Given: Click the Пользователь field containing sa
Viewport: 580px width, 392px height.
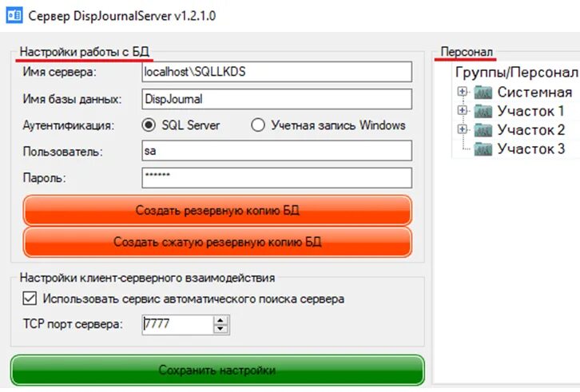Looking at the screenshot, I should click(276, 151).
